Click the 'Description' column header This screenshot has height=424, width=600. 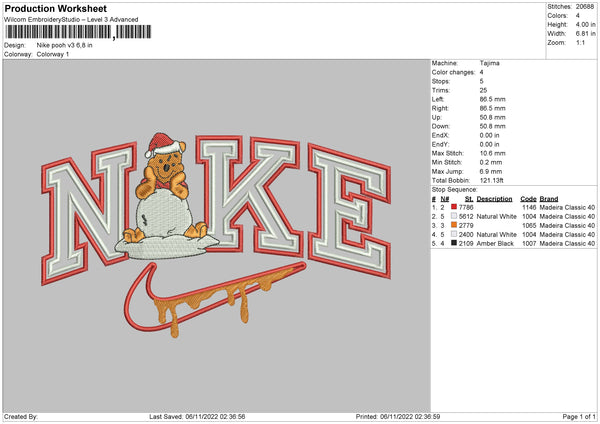coord(494,199)
